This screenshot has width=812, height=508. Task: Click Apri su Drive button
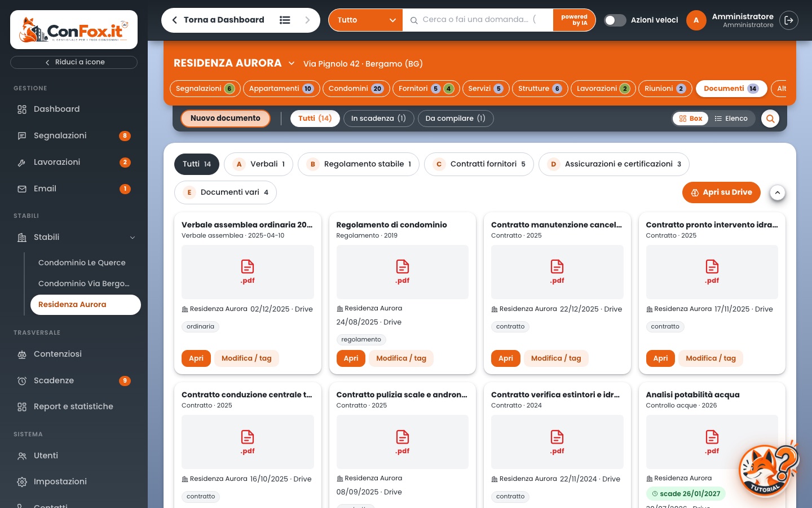point(721,192)
